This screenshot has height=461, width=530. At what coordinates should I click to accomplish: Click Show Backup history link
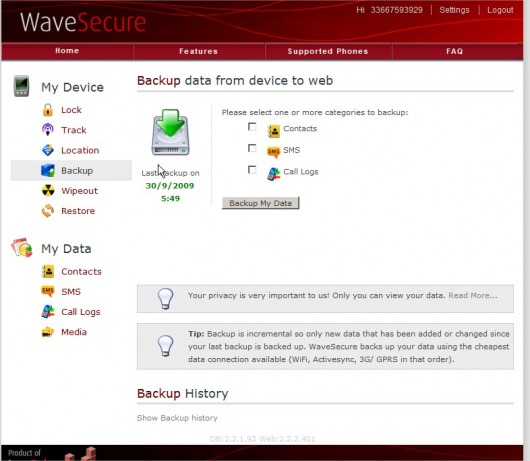coord(177,418)
